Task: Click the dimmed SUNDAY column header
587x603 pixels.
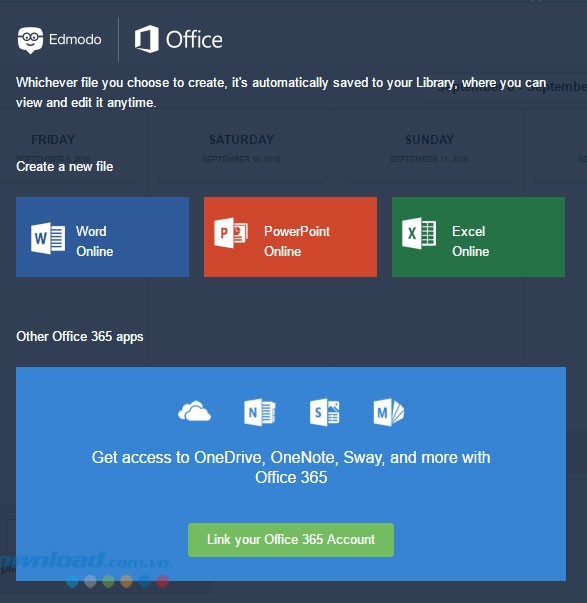Action: (x=429, y=140)
